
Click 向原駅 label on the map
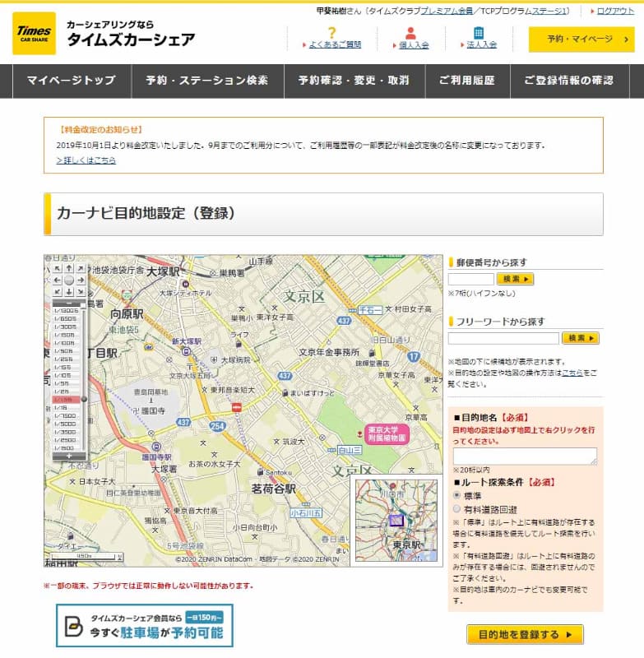[127, 314]
